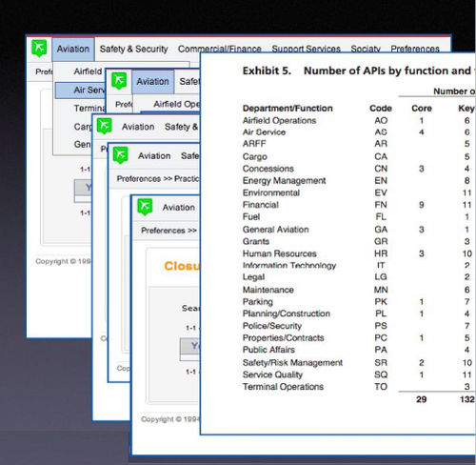Screen dimensions: 476x465
Task: Click the highlighted Aviation tab in the second window
Action: pos(153,82)
